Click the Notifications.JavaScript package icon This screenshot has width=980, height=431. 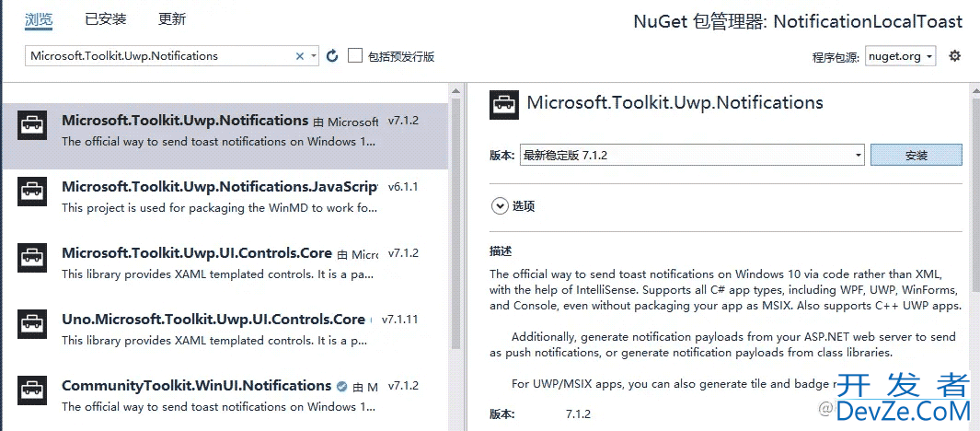pos(32,192)
